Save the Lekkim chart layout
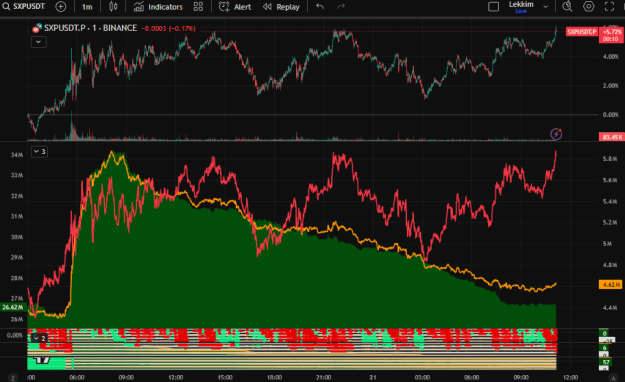This screenshot has width=625, height=382. pos(521,11)
